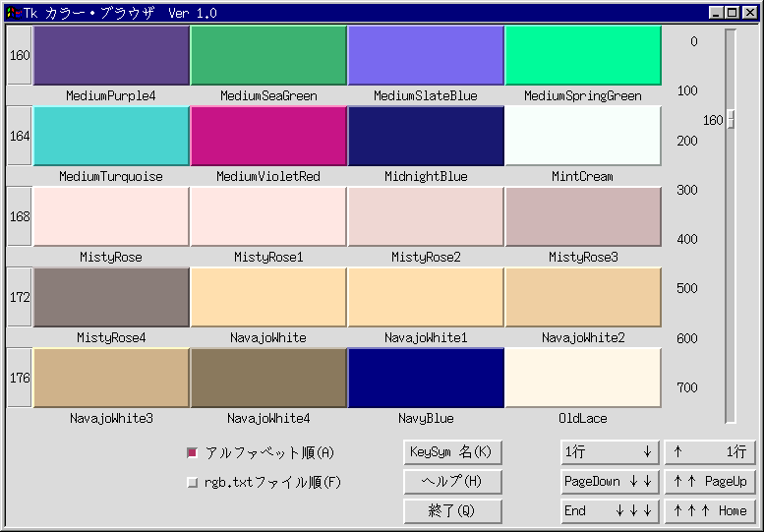Choose the MistyRose4 color swatch

pos(111,297)
